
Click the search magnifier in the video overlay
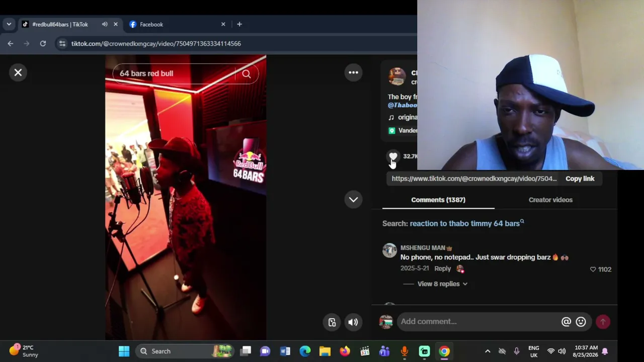pyautogui.click(x=247, y=74)
